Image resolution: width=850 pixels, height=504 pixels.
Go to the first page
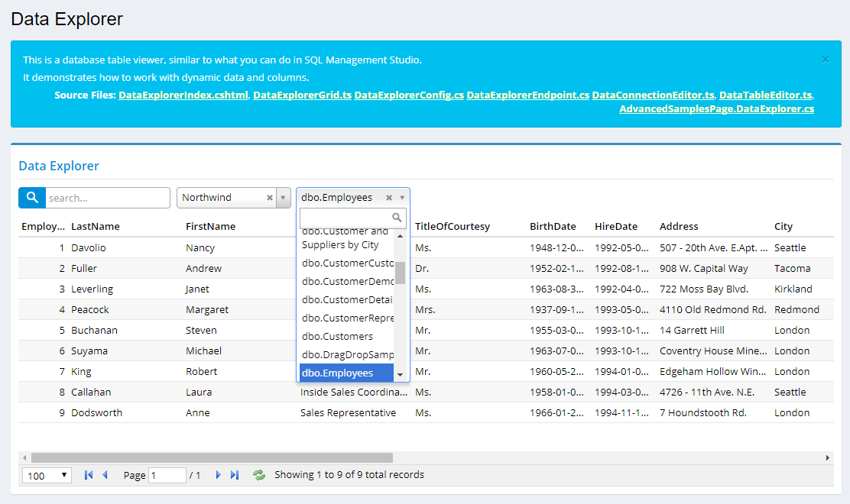point(89,475)
